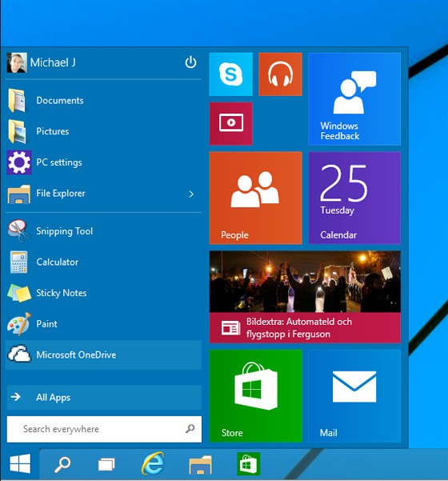Open the Skype tile
Image resolution: width=448 pixels, height=481 pixels.
231,74
